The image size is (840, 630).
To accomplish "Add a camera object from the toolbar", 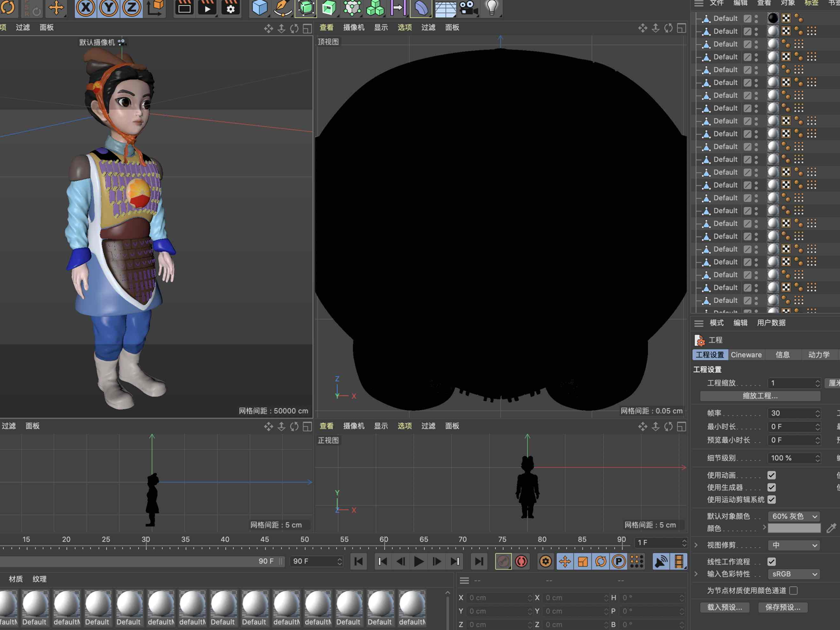I will (468, 8).
